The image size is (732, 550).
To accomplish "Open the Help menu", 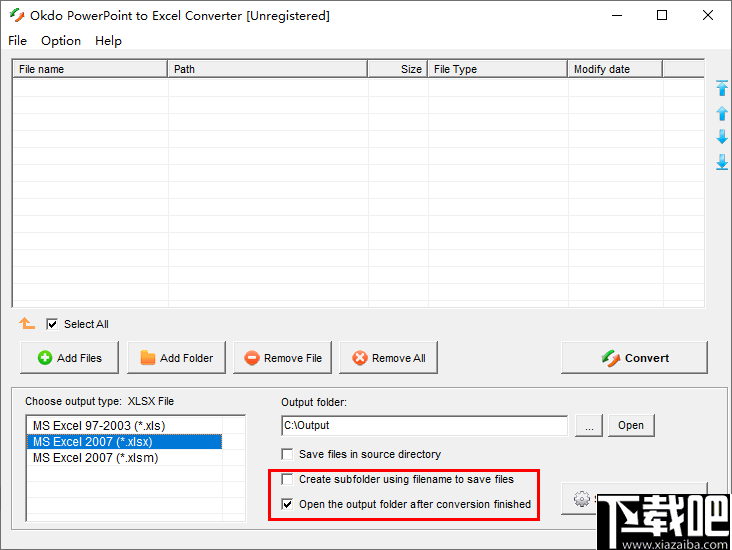I will point(108,41).
